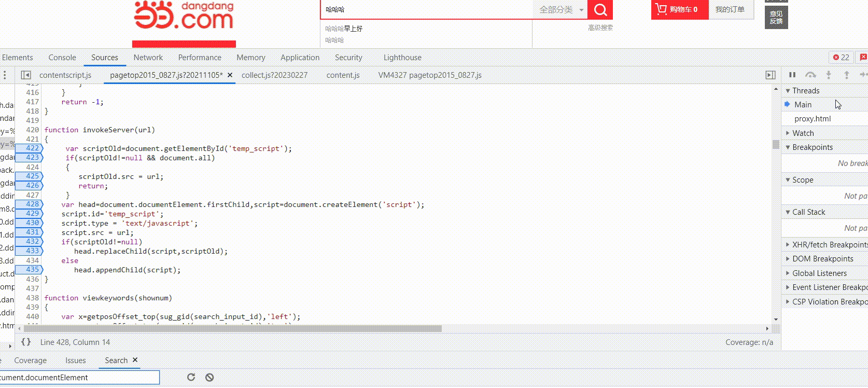This screenshot has width=868, height=388.
Task: Click the dangdang.com logo
Action: [x=184, y=16]
